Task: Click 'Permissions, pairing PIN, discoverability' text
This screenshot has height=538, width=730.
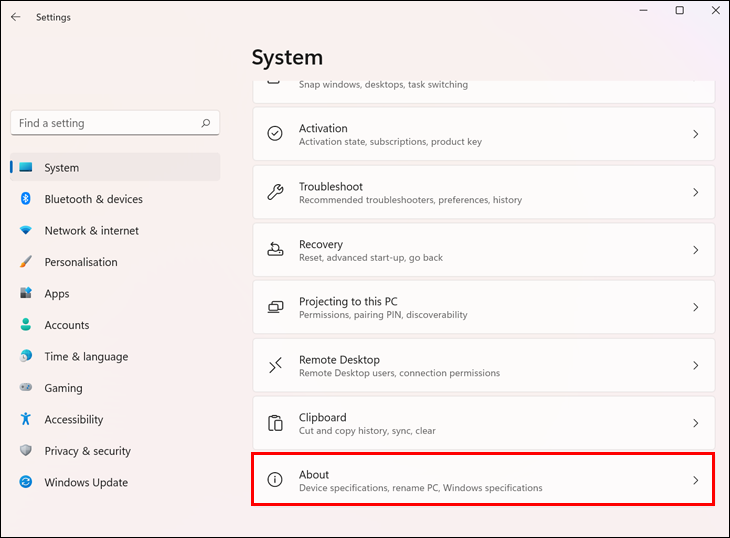Action: 383,315
